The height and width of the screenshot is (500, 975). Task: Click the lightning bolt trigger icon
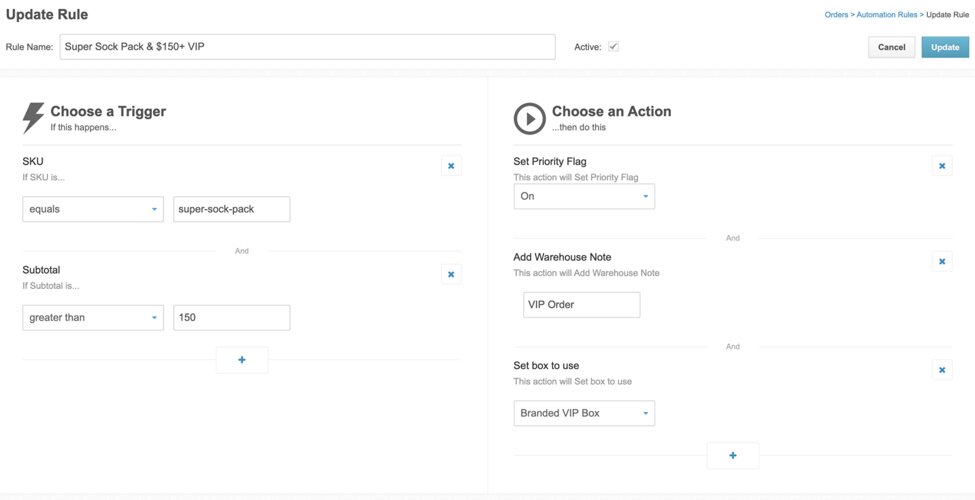point(33,118)
